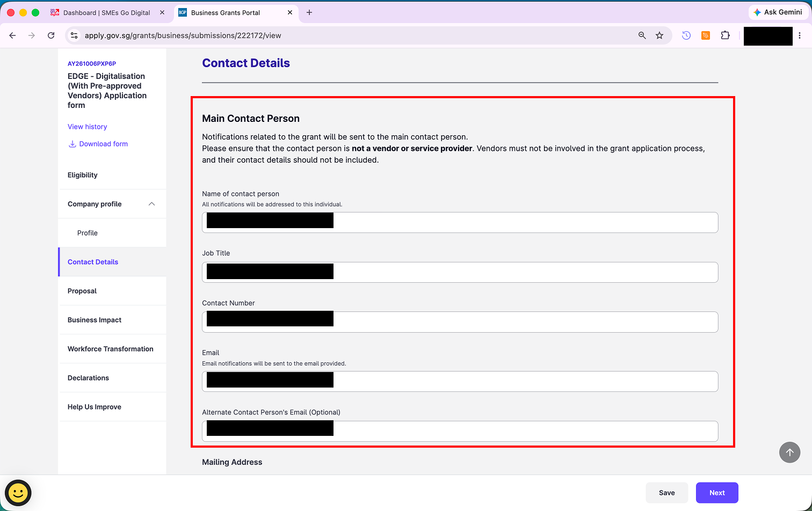Open Workforce Transformation section

[x=112, y=349]
